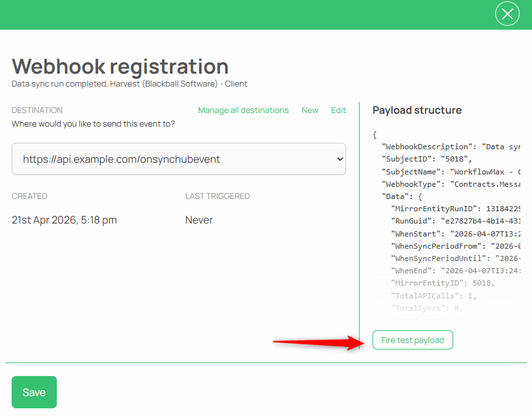Click the created date 21st Apr 2026
The image size is (532, 418).
tap(65, 220)
